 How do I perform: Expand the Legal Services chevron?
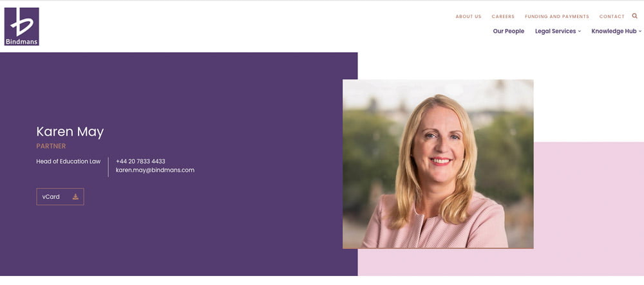580,31
